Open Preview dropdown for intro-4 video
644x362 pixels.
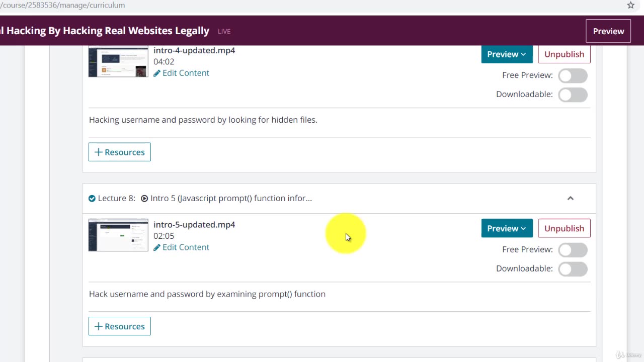(x=507, y=54)
